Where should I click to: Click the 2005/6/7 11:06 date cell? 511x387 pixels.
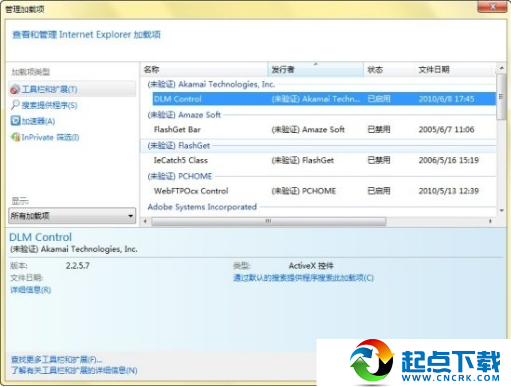pyautogui.click(x=446, y=129)
